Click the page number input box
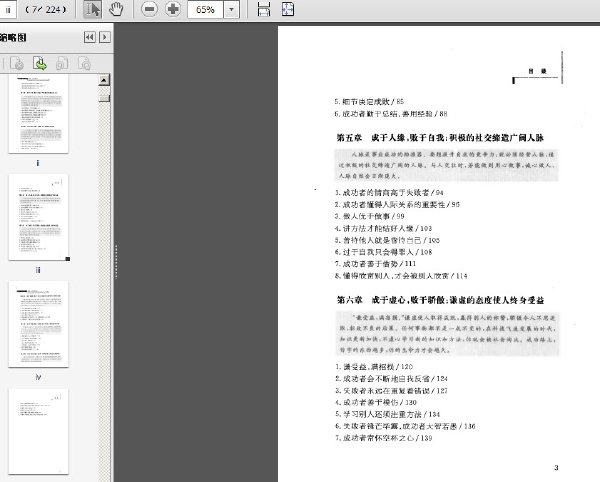The height and width of the screenshot is (482, 600). 7,9
